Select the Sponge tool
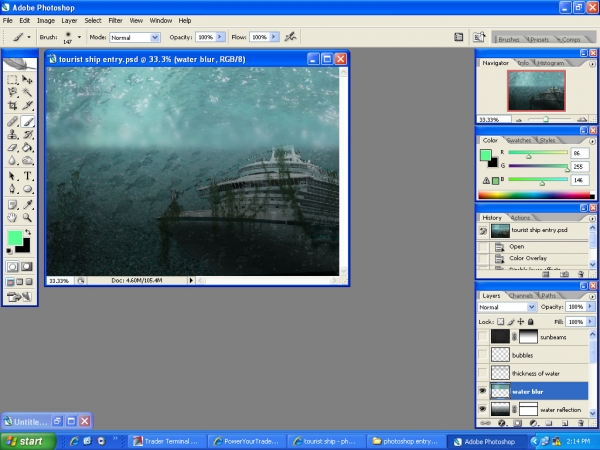600x450 pixels. [27, 160]
